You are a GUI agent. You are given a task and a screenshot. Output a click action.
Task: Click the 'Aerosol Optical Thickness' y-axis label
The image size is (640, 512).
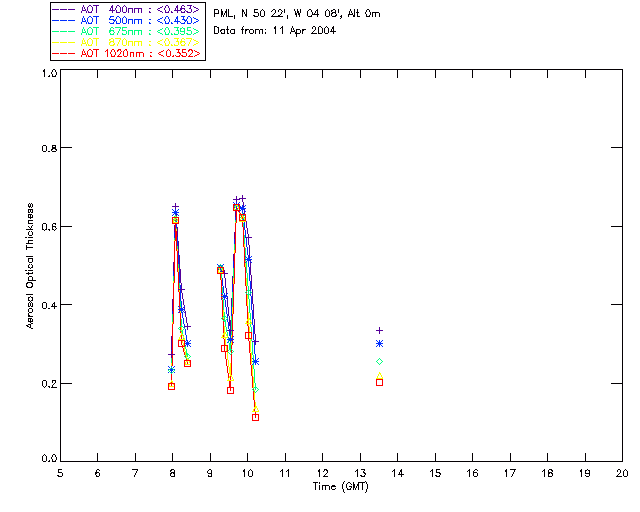(31, 266)
